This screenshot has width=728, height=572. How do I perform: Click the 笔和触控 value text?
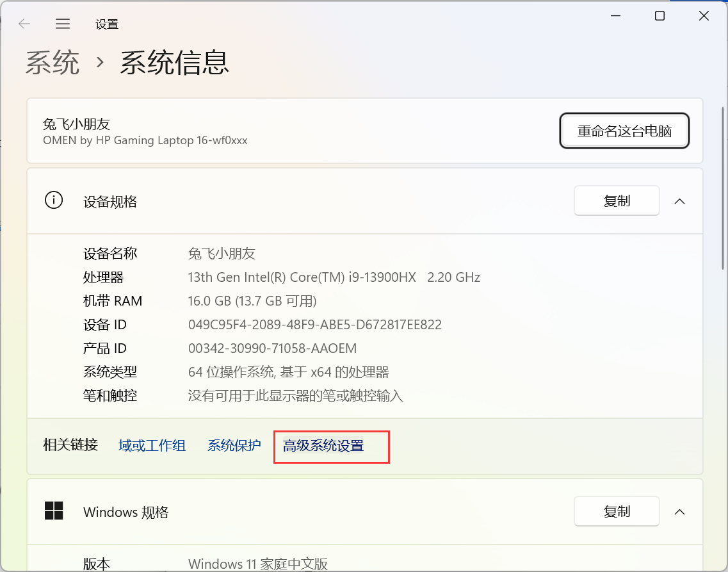click(295, 396)
